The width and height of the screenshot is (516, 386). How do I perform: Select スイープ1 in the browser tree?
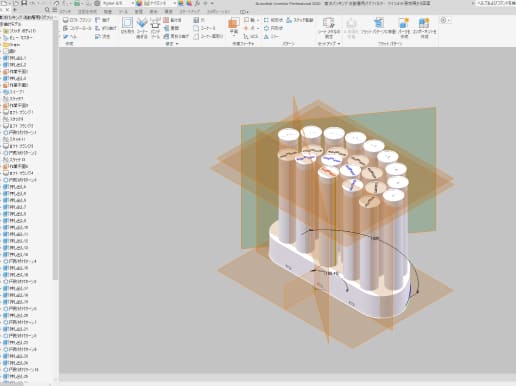click(13, 92)
